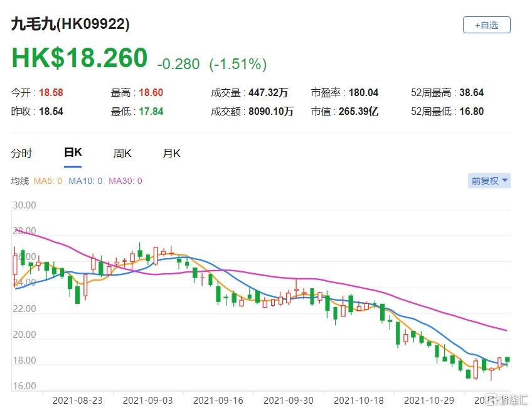Viewport: 532px width, 410px height.
Task: Click the HK$18.260 current price
Action: coord(79,58)
